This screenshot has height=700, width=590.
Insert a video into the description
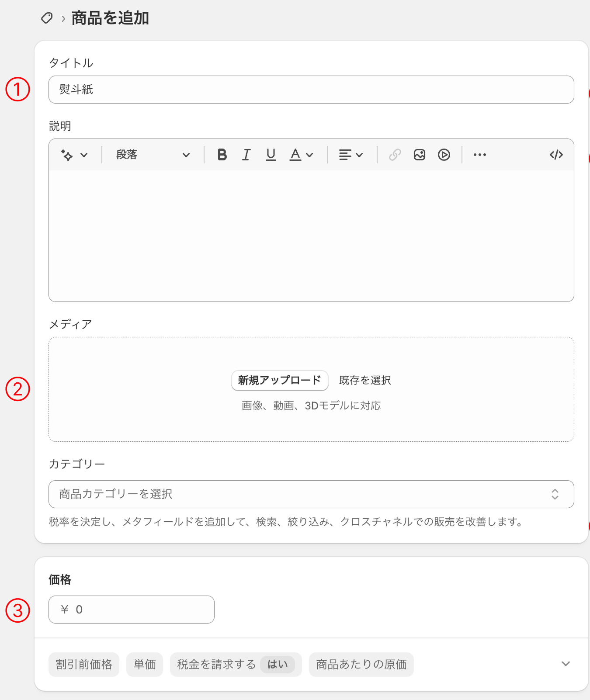click(444, 155)
